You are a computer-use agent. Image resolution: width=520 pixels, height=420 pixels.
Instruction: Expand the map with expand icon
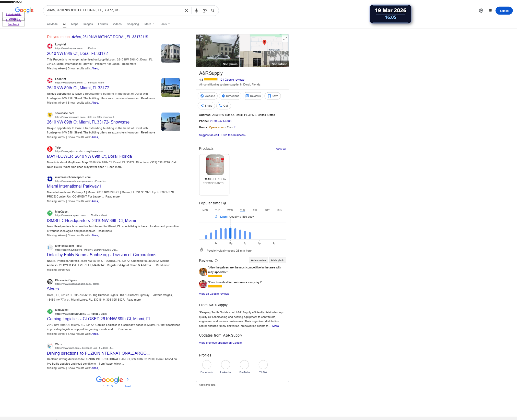point(285,39)
